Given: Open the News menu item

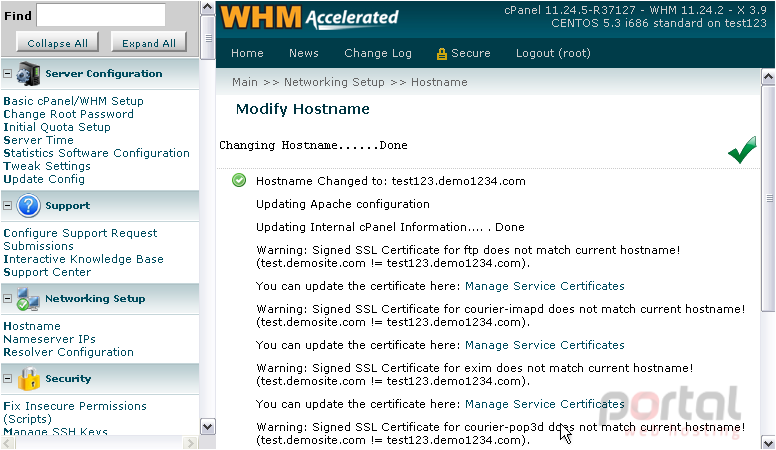Looking at the screenshot, I should click(303, 53).
